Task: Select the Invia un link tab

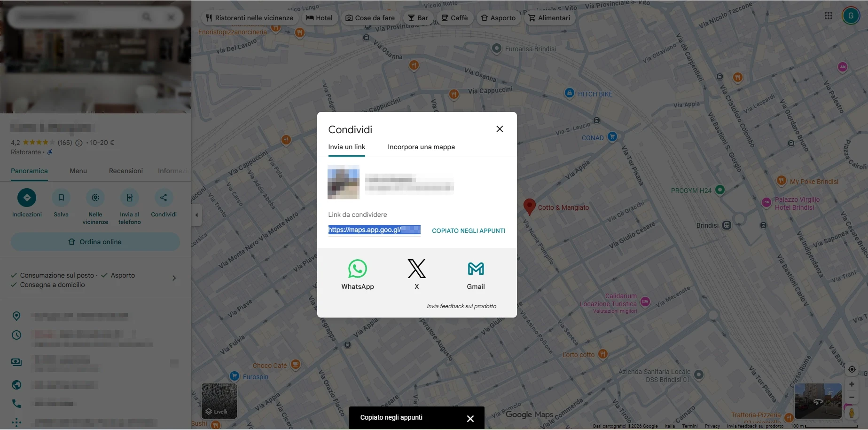Action: tap(346, 147)
